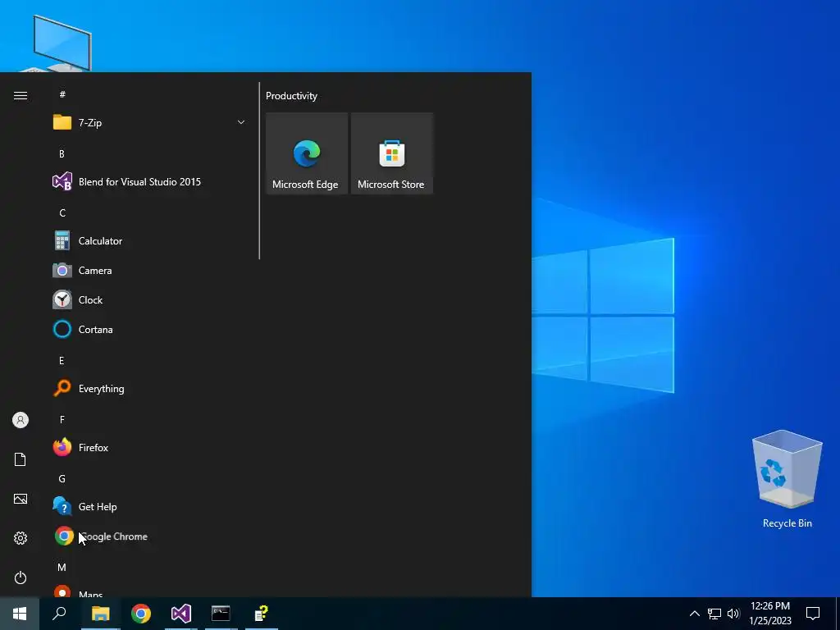Click the app list scrollbar
Image resolution: width=840 pixels, height=630 pixels.
click(259, 171)
